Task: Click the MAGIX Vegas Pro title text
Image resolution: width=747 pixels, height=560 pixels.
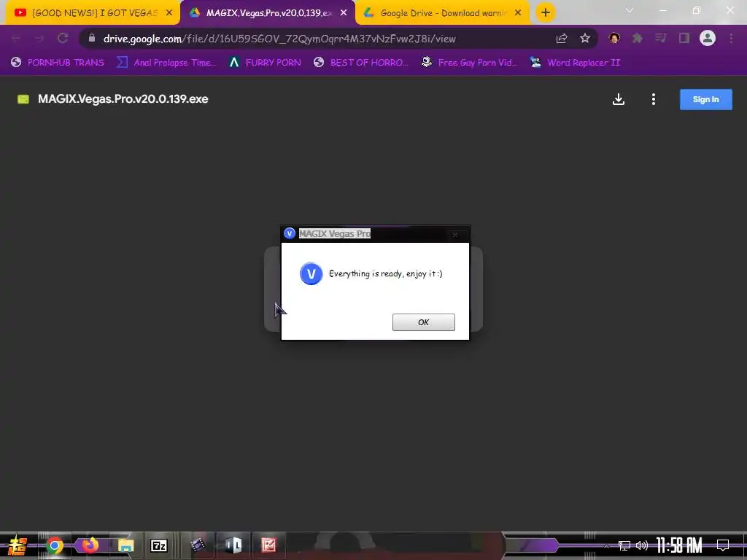Action: click(334, 234)
